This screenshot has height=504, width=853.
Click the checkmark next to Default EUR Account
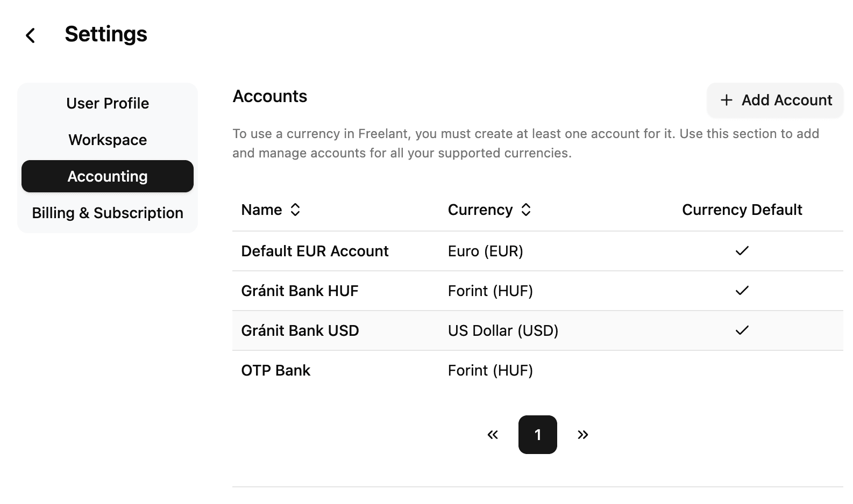(x=742, y=251)
